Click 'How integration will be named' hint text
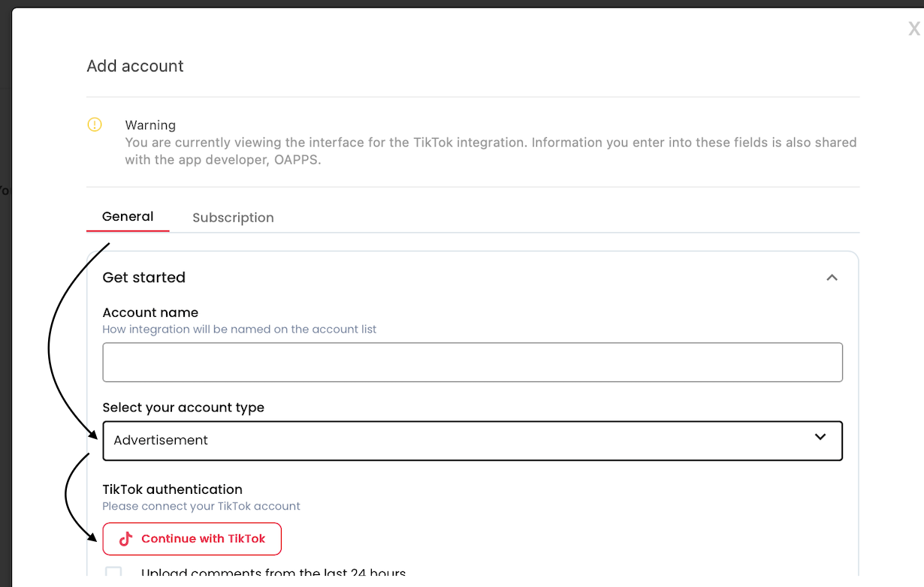This screenshot has width=924, height=587. [x=240, y=330]
